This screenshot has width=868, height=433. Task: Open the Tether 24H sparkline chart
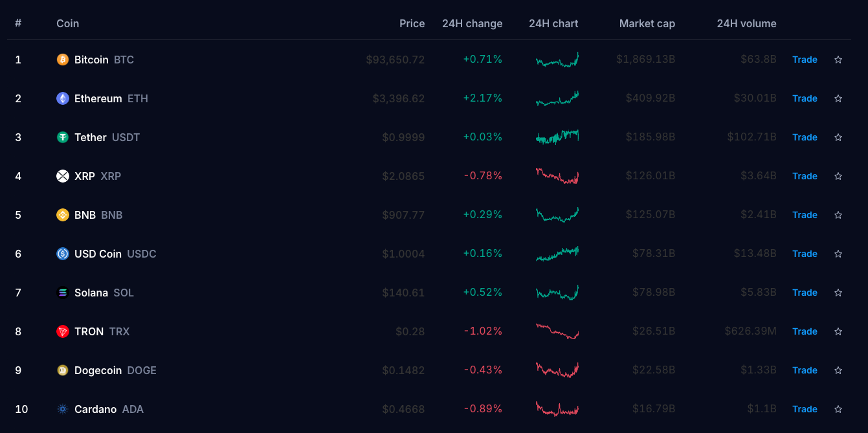pos(557,137)
